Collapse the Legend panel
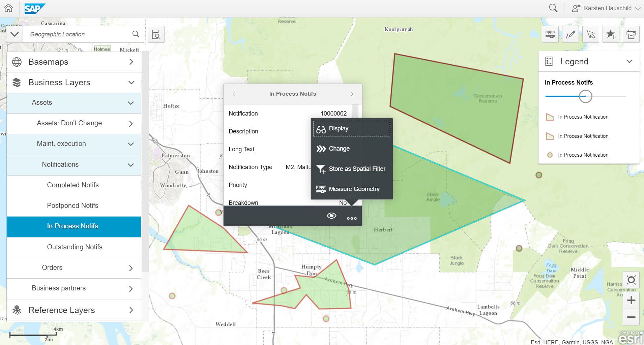 pyautogui.click(x=629, y=61)
